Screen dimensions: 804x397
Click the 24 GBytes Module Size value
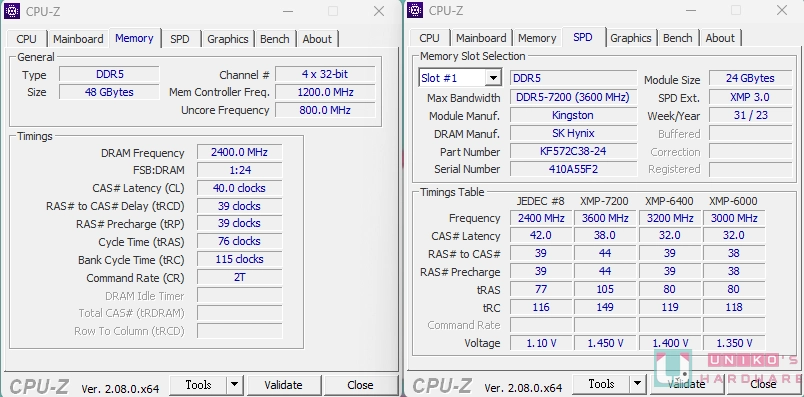751,78
